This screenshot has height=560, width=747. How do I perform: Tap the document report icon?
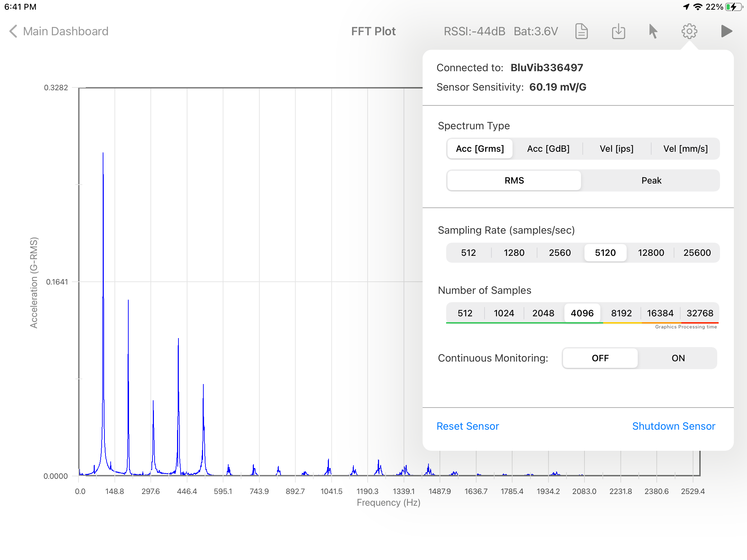581,31
